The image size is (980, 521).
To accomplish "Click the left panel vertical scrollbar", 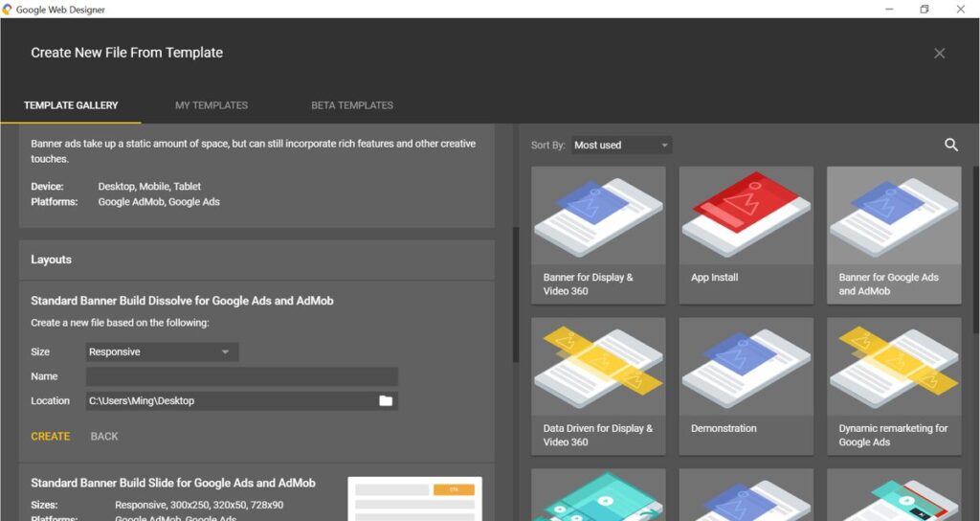I will (516, 294).
